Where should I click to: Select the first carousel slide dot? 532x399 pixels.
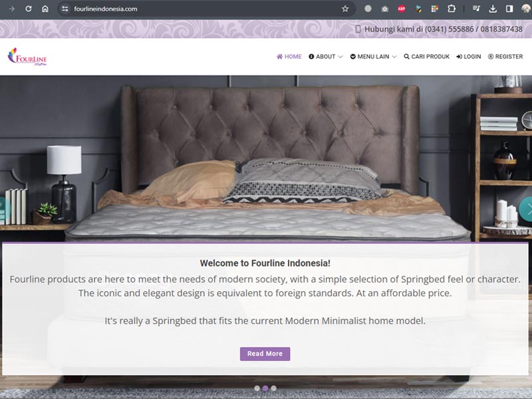257,388
